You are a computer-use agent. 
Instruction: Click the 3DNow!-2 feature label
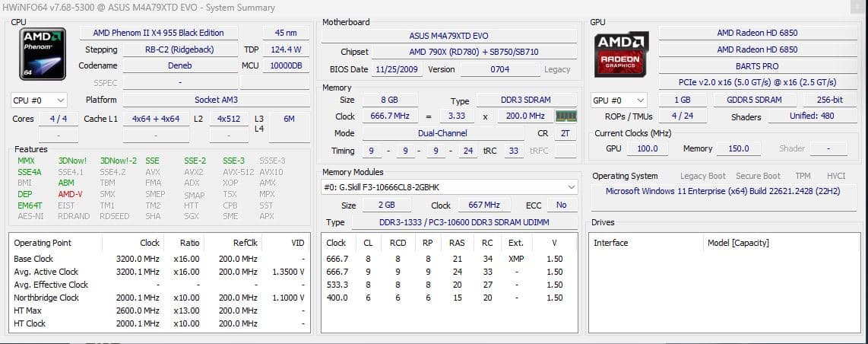click(119, 161)
